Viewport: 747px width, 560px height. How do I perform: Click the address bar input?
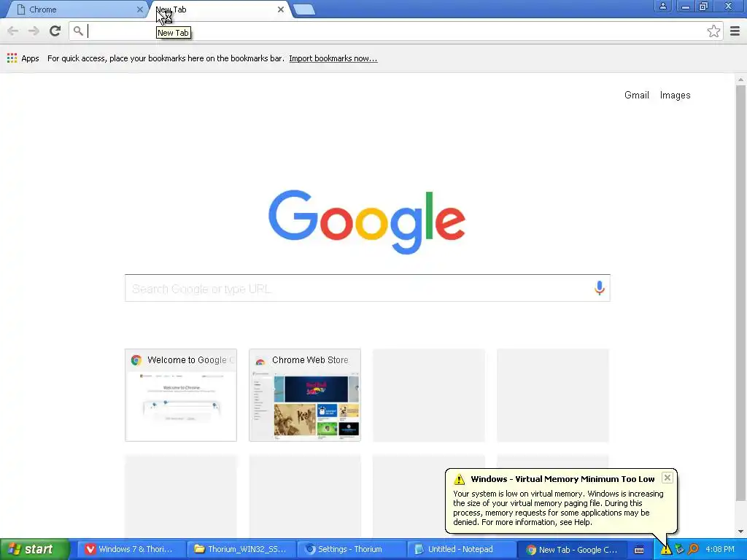tap(395, 31)
